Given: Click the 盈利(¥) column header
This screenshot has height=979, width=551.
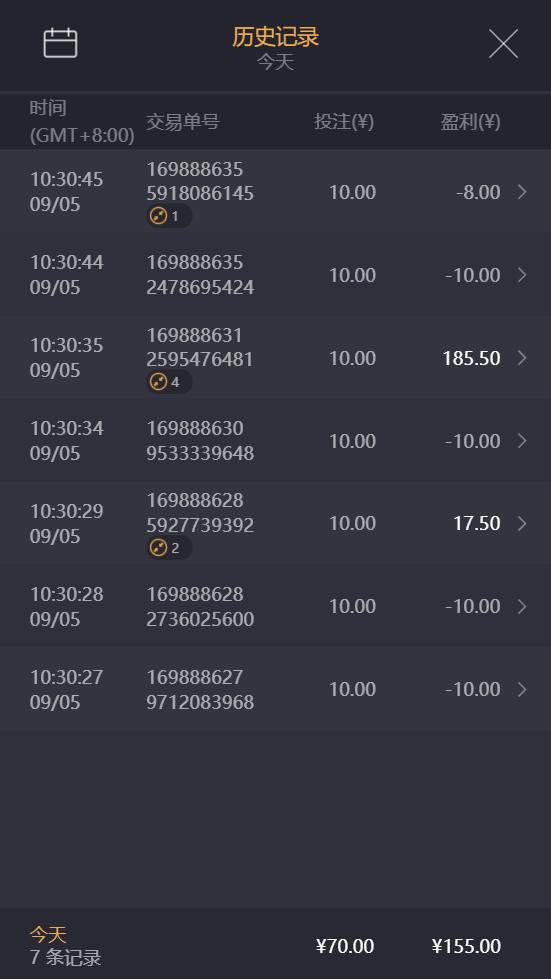Looking at the screenshot, I should pyautogui.click(x=471, y=122).
